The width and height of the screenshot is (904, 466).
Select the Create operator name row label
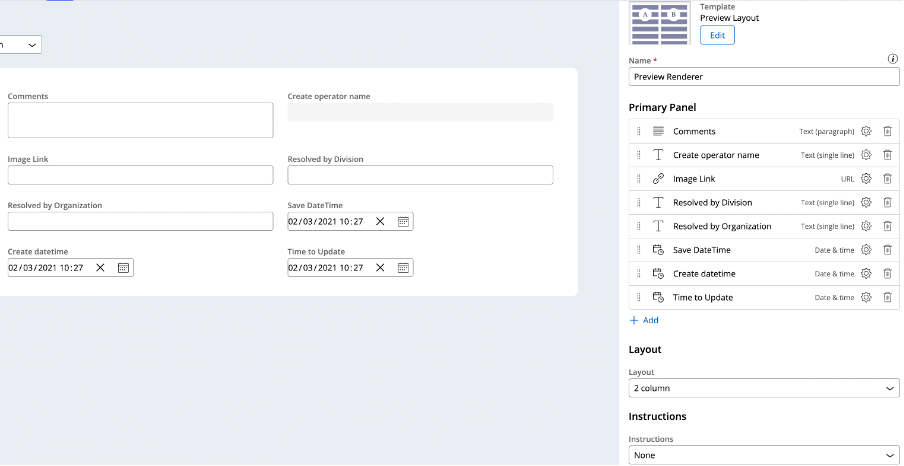click(x=716, y=155)
